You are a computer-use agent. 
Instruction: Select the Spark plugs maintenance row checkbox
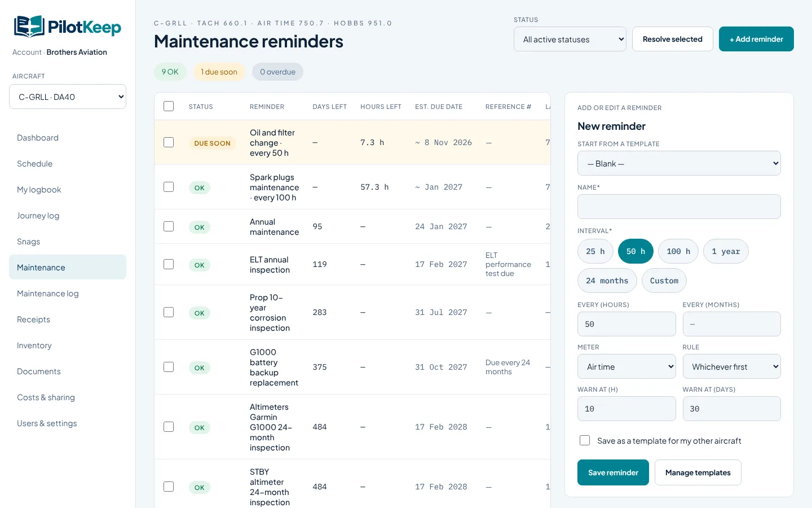point(169,187)
